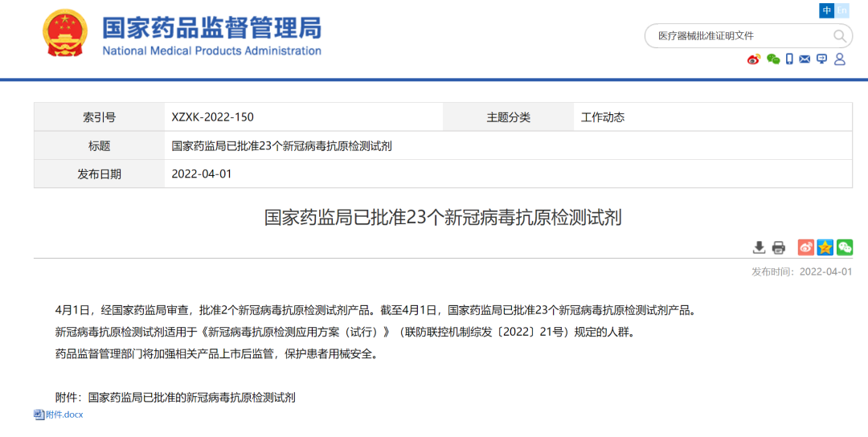Print the article with printer icon

778,247
